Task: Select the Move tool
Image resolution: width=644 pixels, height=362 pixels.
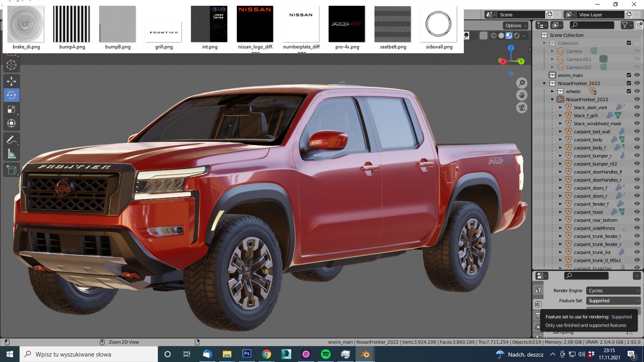Action: [x=11, y=81]
